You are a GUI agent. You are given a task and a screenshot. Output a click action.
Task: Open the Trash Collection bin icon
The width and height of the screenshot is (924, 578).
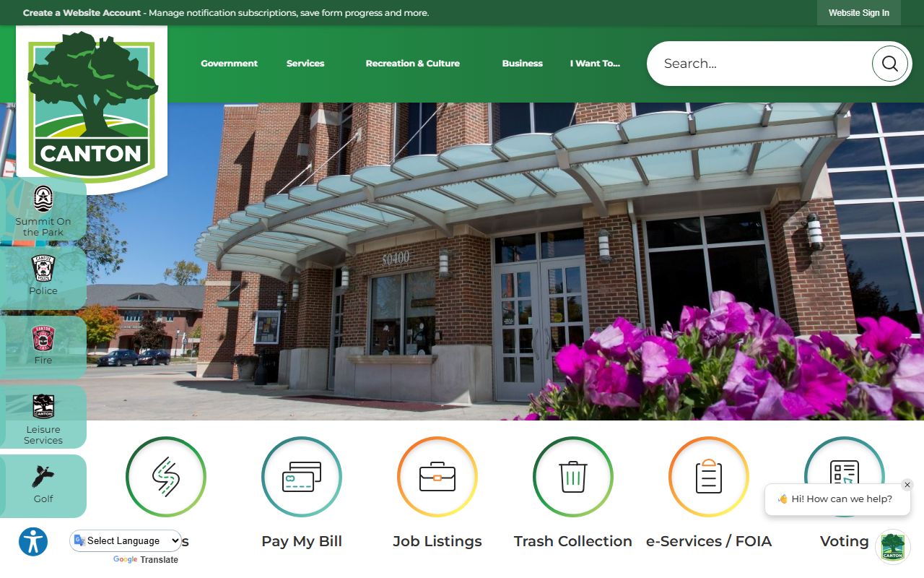[x=573, y=477]
